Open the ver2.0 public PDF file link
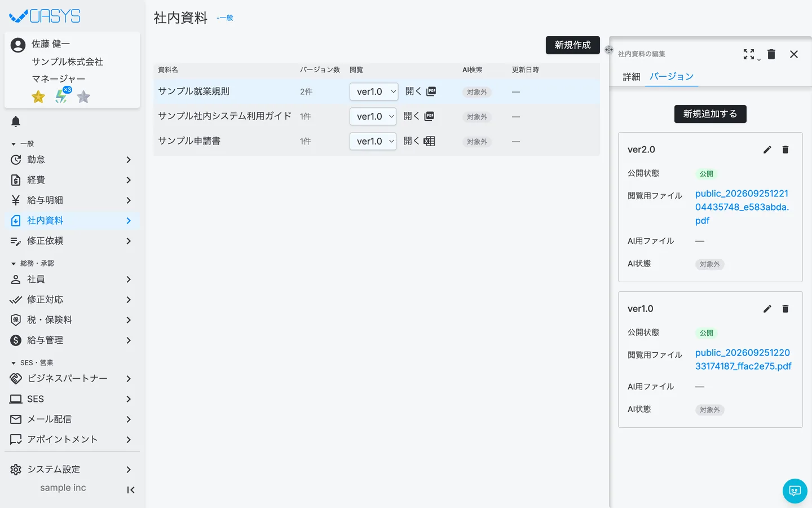The height and width of the screenshot is (508, 812). pos(742,207)
